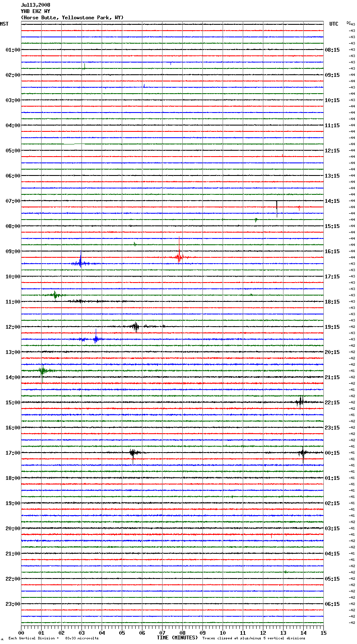Click the black event on the 15:00 trace
This screenshot has width=357, height=644.
300,402
